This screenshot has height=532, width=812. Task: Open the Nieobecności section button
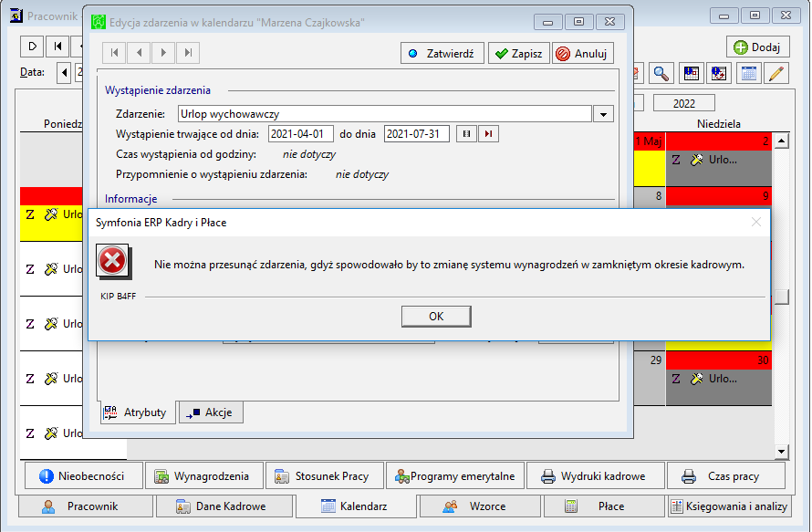pos(84,476)
